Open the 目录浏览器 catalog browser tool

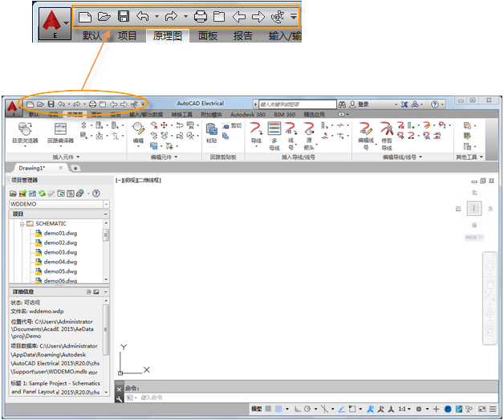click(x=25, y=133)
